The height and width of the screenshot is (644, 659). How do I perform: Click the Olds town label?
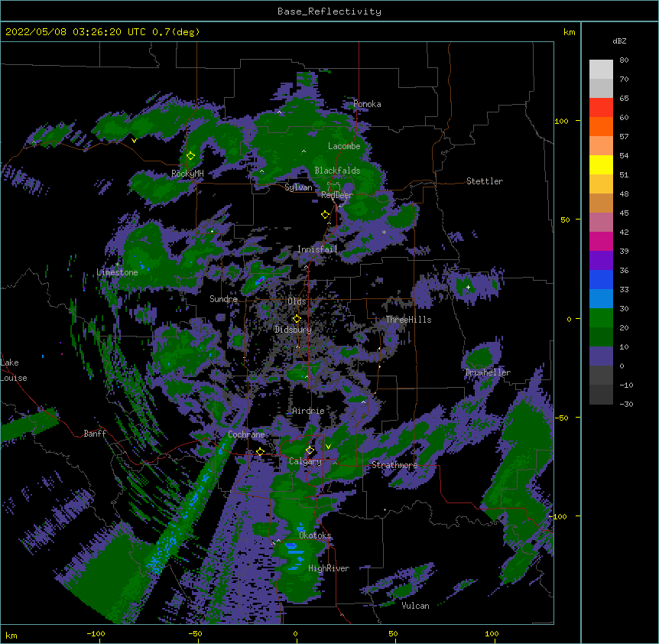click(x=297, y=301)
